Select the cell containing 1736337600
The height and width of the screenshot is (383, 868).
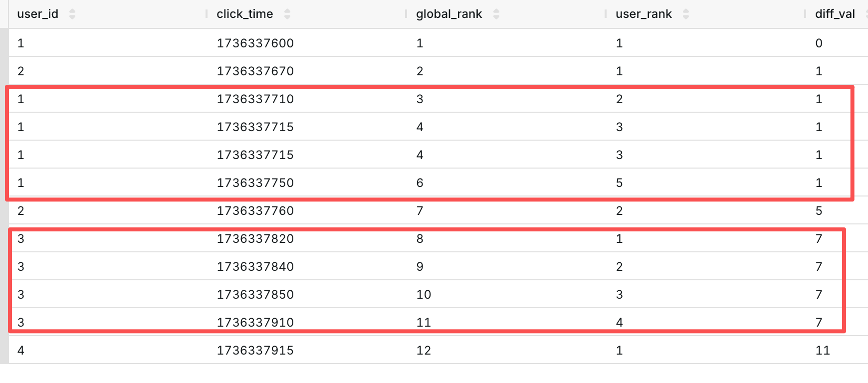click(255, 43)
